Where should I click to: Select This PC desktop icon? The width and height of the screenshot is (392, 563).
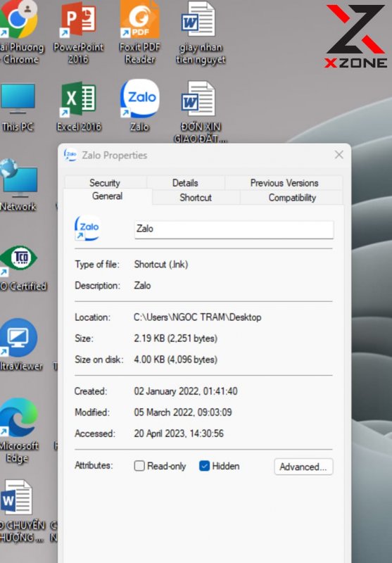[x=18, y=98]
